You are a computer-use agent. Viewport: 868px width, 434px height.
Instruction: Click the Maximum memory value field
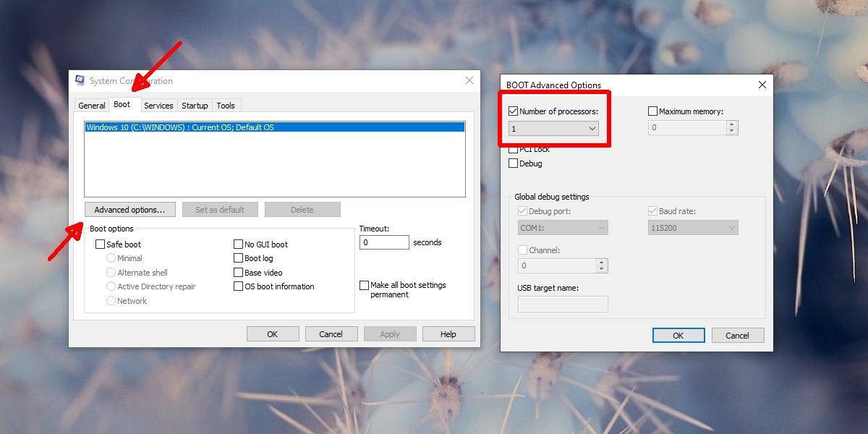coord(687,128)
